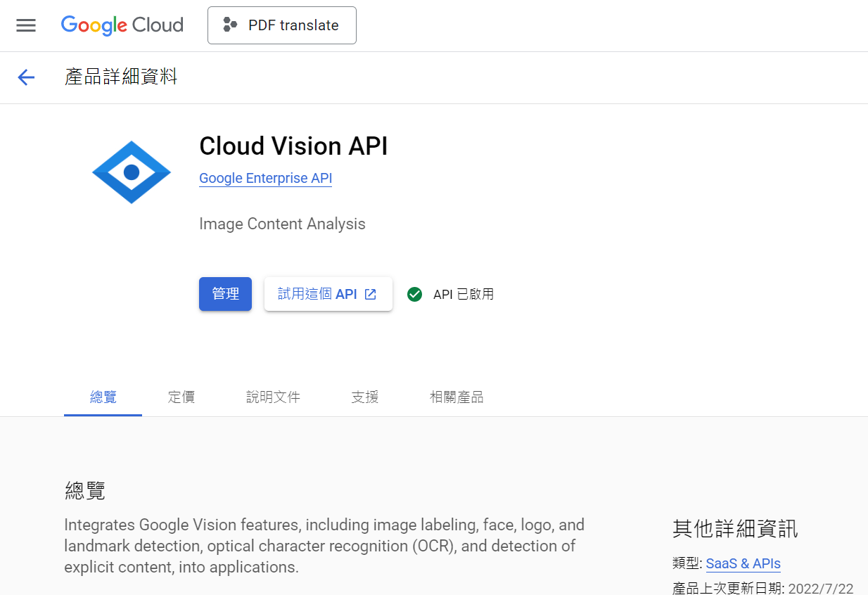Click the 產品詳細資料 page heading
This screenshot has width=868, height=595.
pos(121,77)
